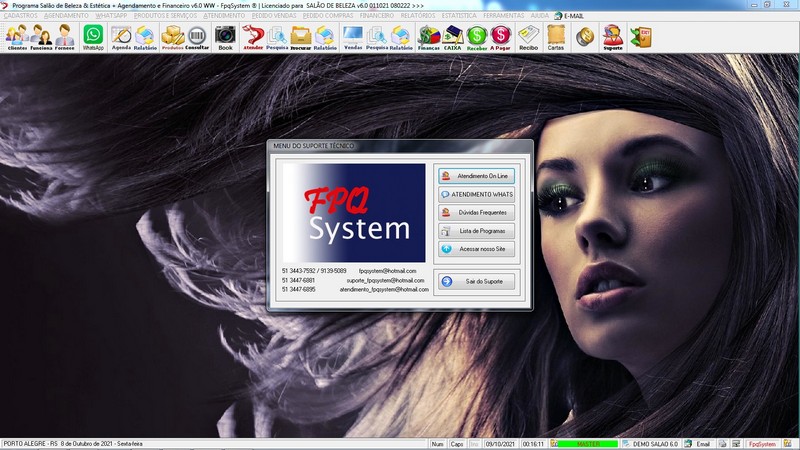Open the Consultar barcode icon
Screen dimensions: 800x450
197,37
